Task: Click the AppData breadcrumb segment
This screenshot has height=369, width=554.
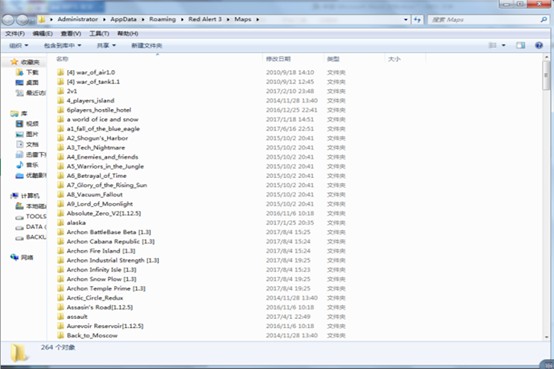Action: 123,19
